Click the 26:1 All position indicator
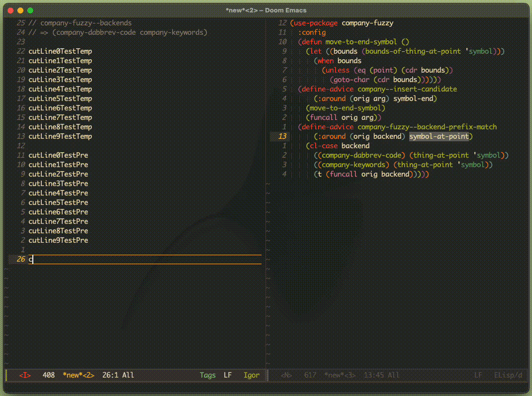 click(x=118, y=375)
